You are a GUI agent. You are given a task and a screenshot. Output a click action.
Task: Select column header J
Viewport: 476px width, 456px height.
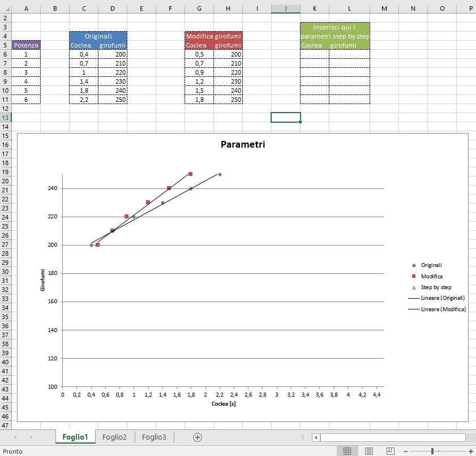click(x=286, y=9)
